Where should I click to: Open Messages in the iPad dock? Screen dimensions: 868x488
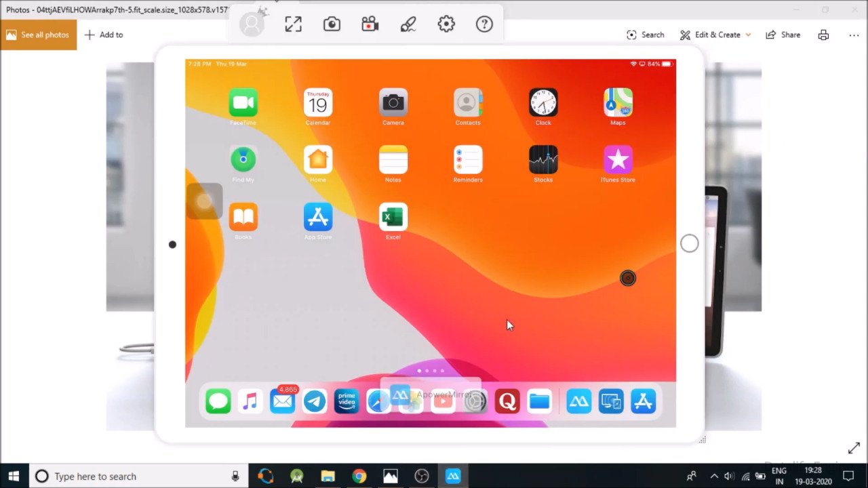pos(218,401)
